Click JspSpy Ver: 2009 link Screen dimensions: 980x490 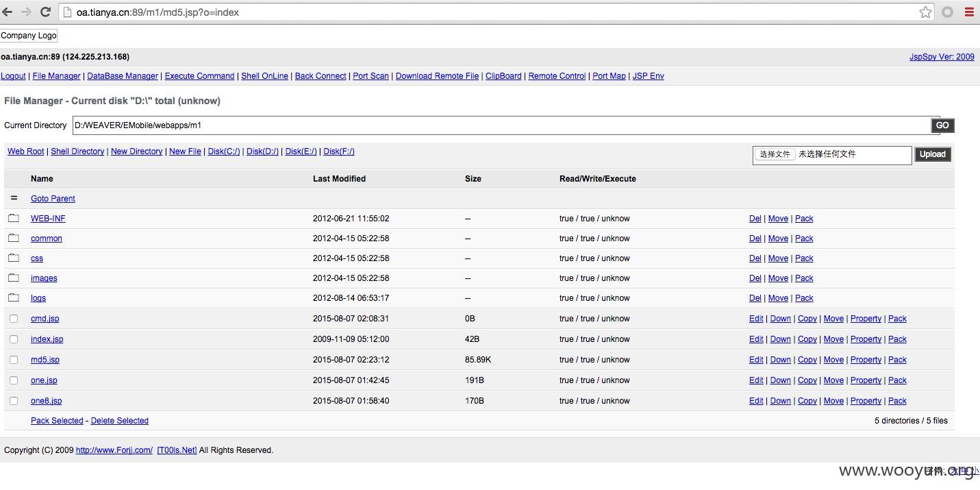tap(942, 57)
